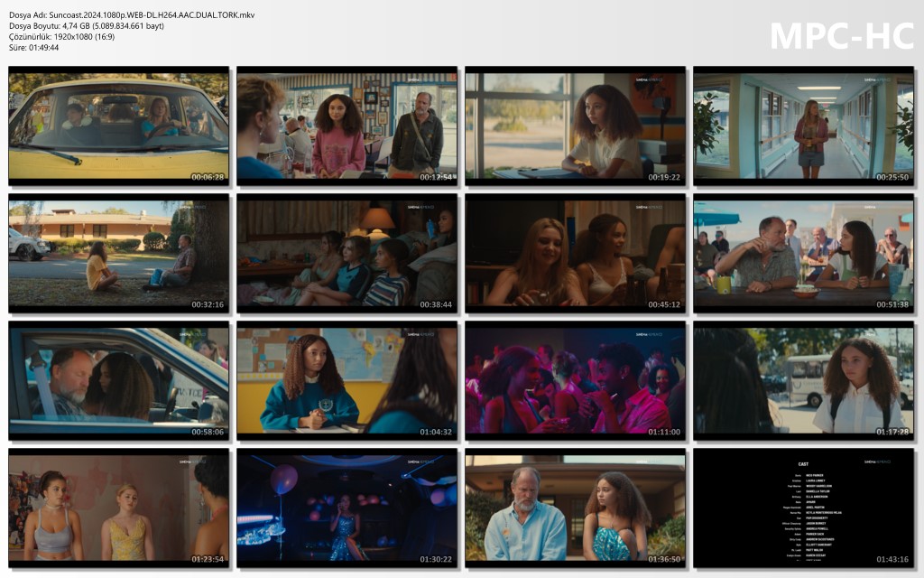Open the cast credits frame at 01:43:16
The image size is (924, 578).
[x=803, y=508]
